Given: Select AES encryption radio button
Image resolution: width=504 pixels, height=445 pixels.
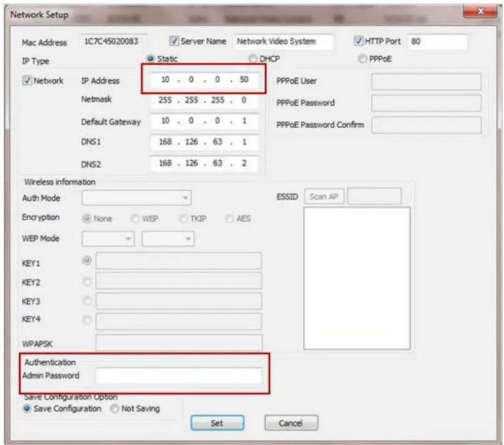Looking at the screenshot, I should (229, 219).
